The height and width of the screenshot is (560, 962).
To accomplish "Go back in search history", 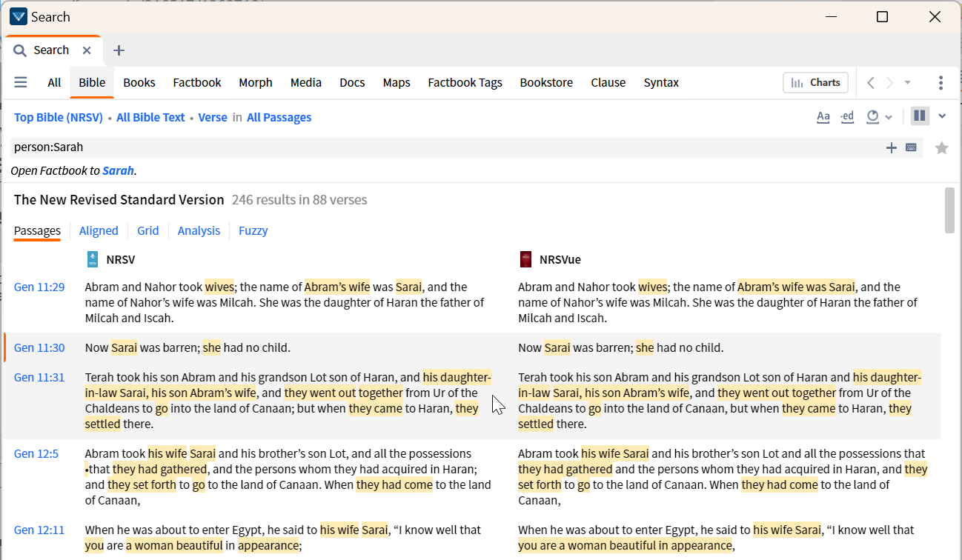I will (x=872, y=82).
